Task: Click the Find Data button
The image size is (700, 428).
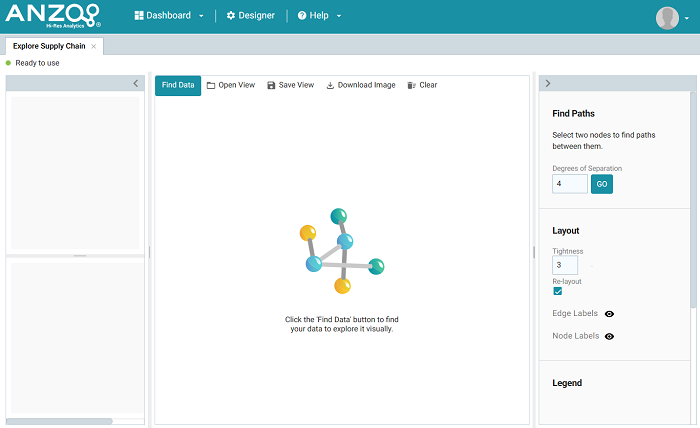Action: [178, 85]
